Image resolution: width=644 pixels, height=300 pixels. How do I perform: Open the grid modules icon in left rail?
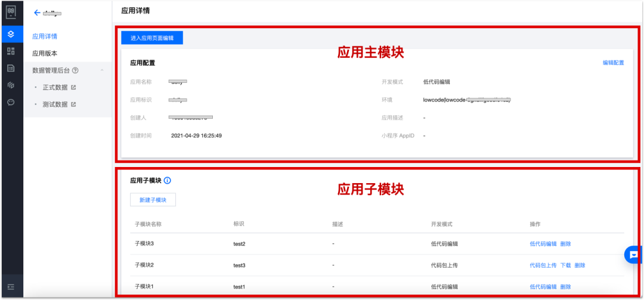pos(11,51)
